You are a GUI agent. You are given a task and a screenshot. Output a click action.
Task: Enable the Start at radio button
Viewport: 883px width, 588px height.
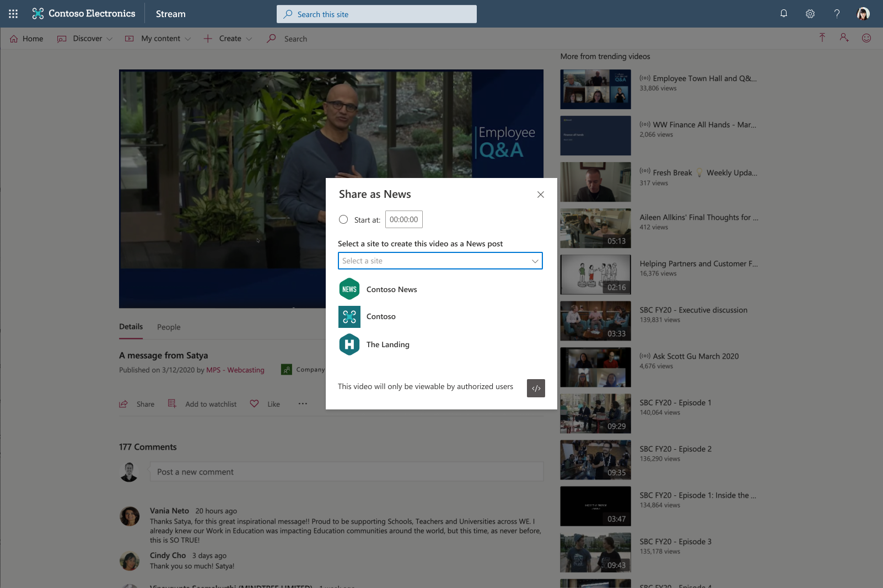pos(343,219)
